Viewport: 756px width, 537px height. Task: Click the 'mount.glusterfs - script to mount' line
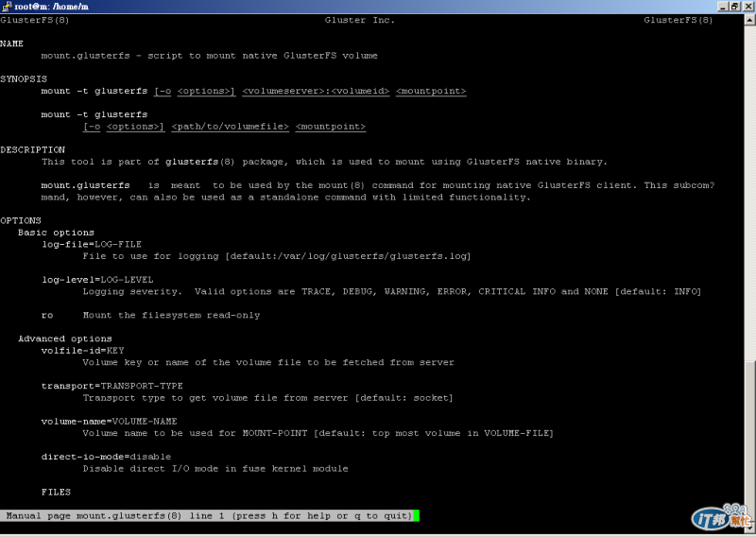(209, 56)
